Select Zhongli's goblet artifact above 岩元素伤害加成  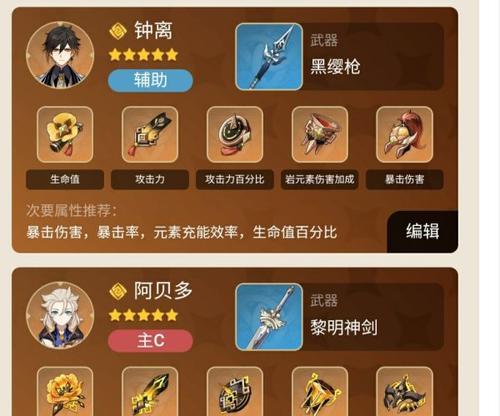pos(320,135)
